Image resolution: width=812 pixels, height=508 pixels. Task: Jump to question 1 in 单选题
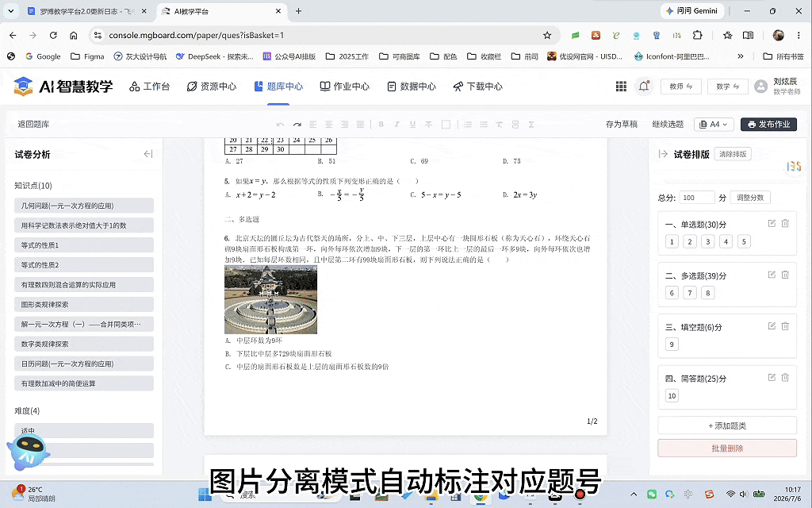[x=672, y=241]
